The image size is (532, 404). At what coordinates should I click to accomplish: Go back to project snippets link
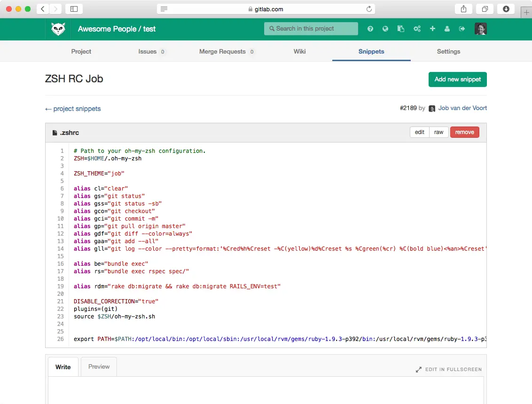[x=73, y=109]
